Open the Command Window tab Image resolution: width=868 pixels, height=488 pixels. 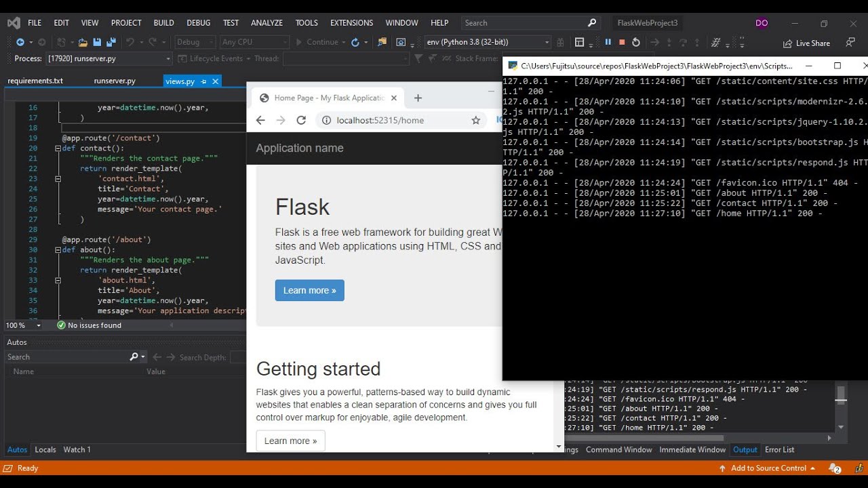coord(618,449)
